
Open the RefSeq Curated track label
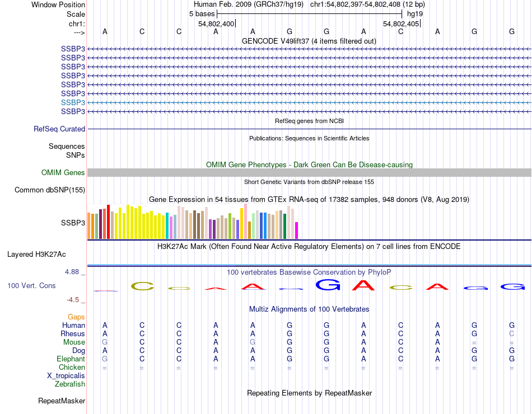pos(59,129)
